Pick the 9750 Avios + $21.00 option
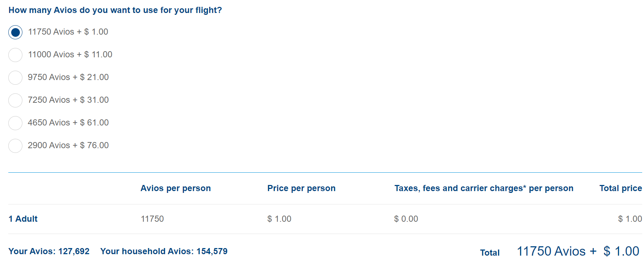644x265 pixels. pos(15,78)
